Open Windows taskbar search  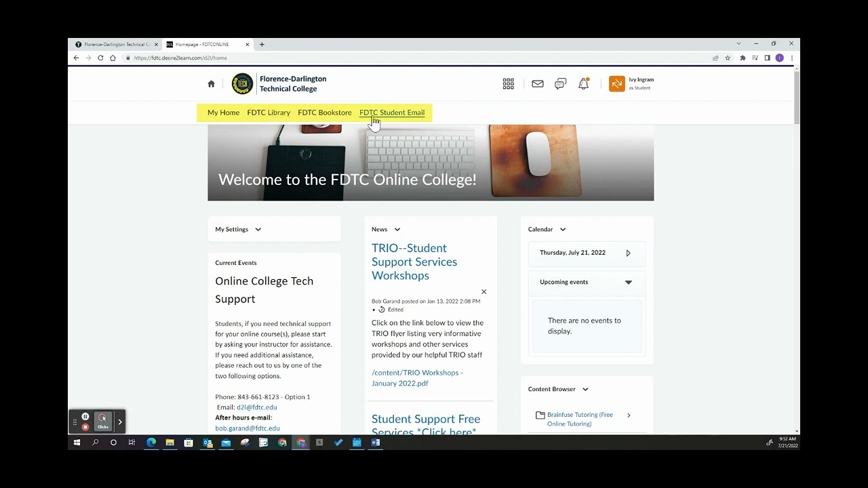pos(95,443)
